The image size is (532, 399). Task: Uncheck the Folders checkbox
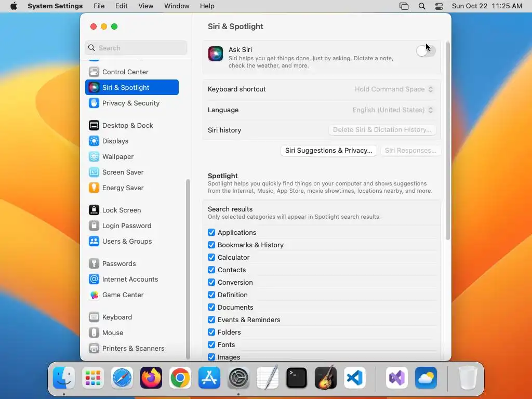tap(211, 332)
